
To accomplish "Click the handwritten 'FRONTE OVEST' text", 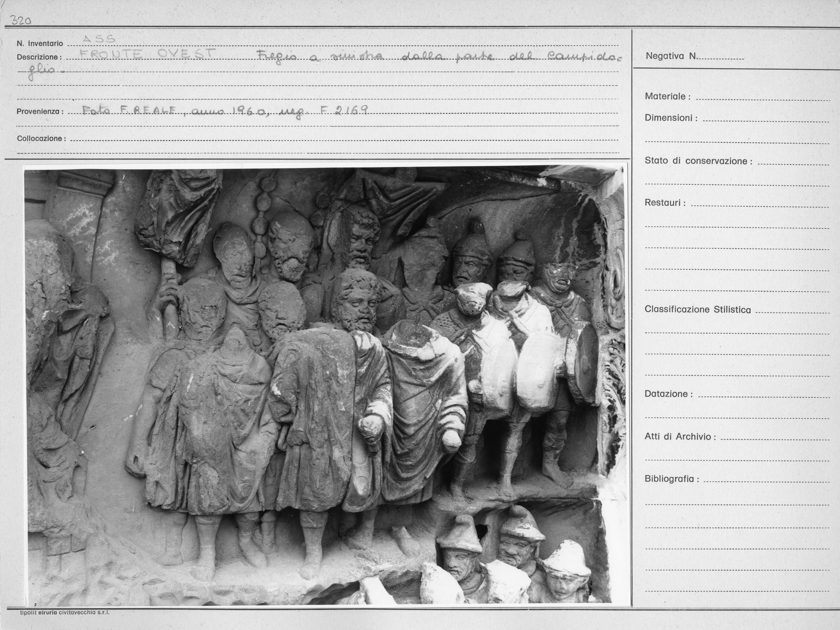I will click(x=148, y=53).
